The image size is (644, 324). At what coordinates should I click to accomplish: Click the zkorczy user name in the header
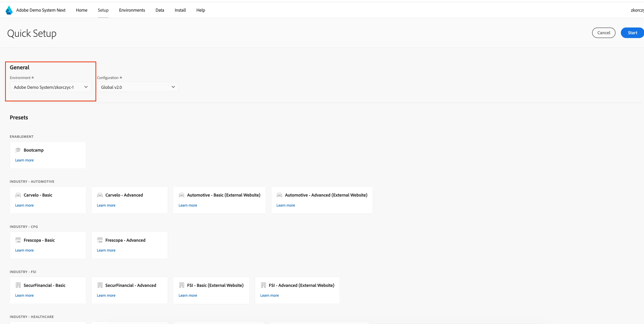tap(637, 10)
